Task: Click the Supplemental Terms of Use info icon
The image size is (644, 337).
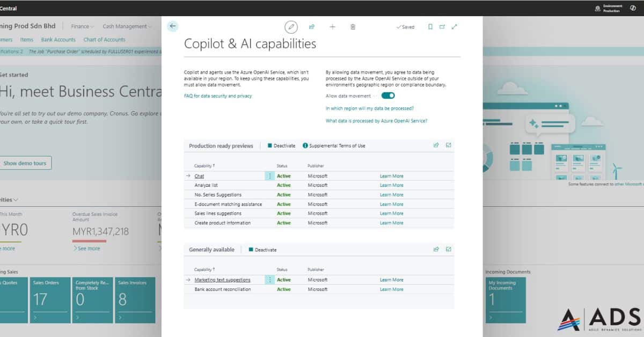Action: [305, 145]
